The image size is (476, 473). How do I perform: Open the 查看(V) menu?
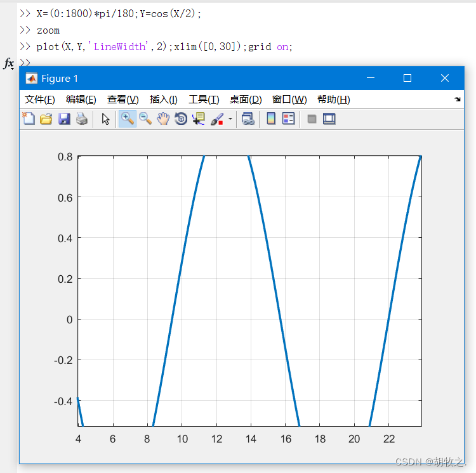[123, 100]
